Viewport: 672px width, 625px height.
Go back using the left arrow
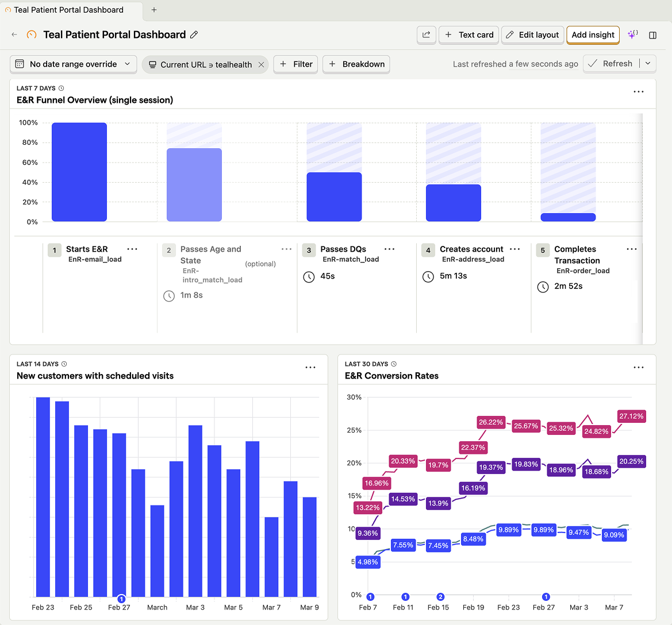coord(14,34)
